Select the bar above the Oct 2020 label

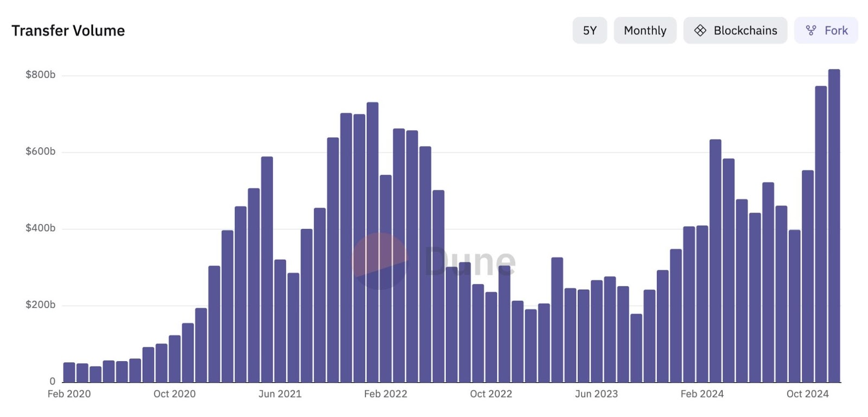click(175, 359)
